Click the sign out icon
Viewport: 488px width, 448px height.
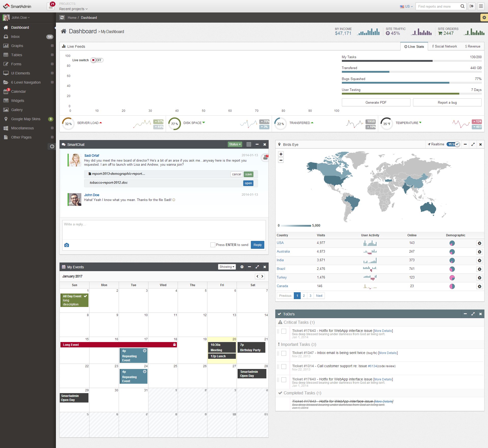click(x=472, y=6)
